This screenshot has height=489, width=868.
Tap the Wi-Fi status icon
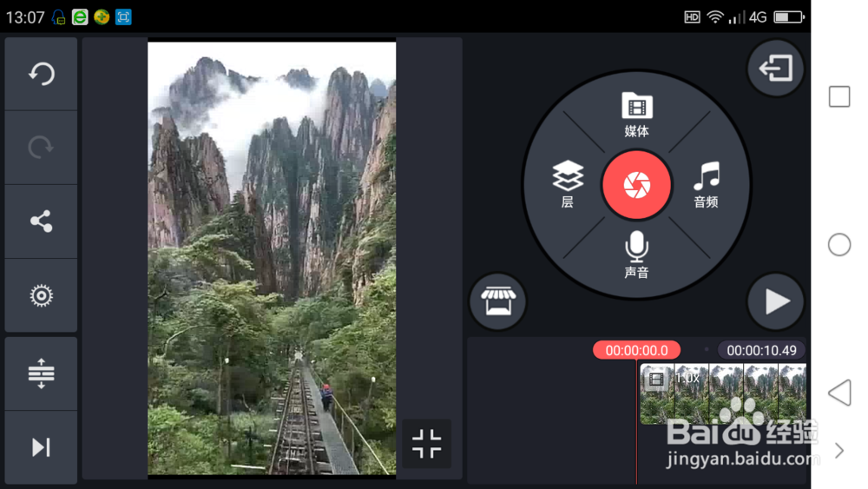click(714, 17)
